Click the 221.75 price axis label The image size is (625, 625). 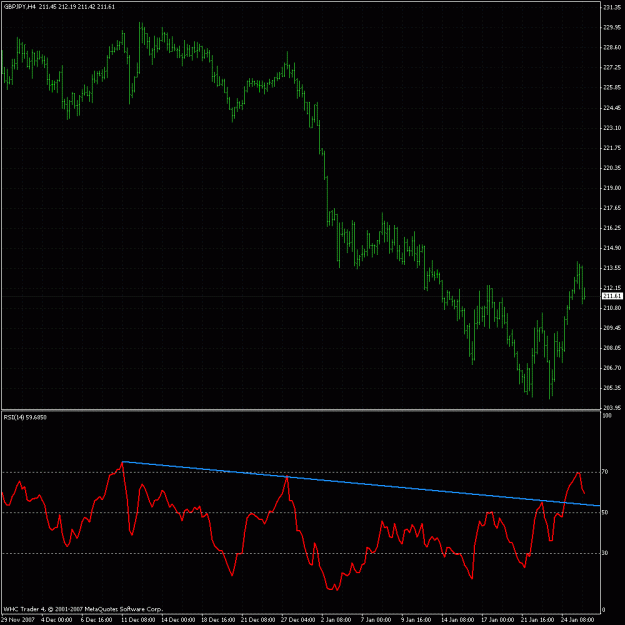point(612,148)
